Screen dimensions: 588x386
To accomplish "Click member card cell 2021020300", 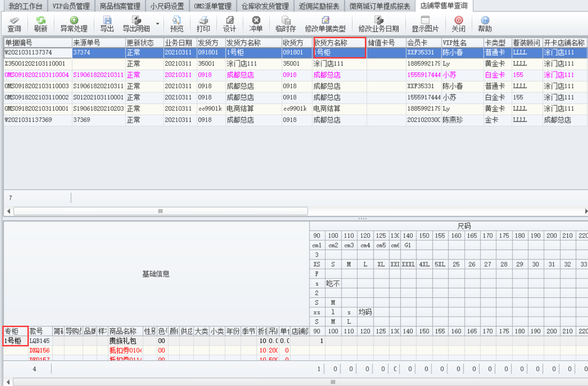I will (x=423, y=120).
